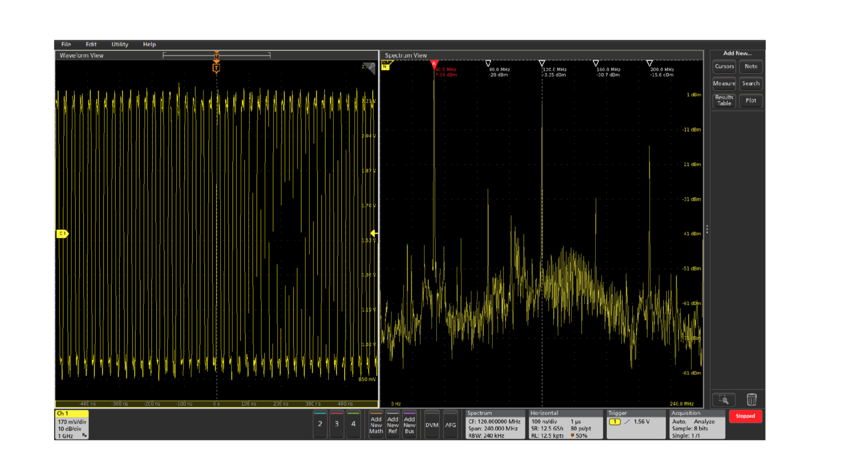Turn on channel 3
This screenshot has width=868, height=458.
pos(337,424)
